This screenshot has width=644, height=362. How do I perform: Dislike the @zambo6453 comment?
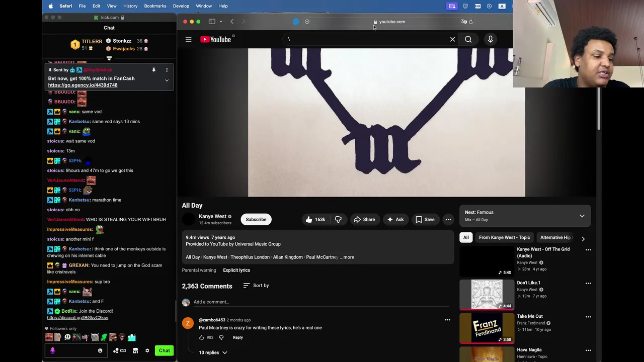pyautogui.click(x=221, y=337)
